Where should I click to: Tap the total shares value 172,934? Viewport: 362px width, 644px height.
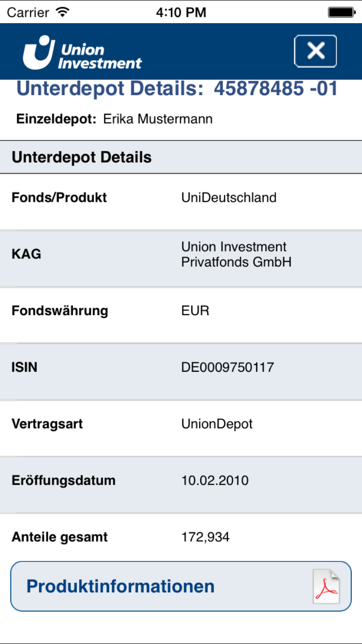click(x=205, y=537)
